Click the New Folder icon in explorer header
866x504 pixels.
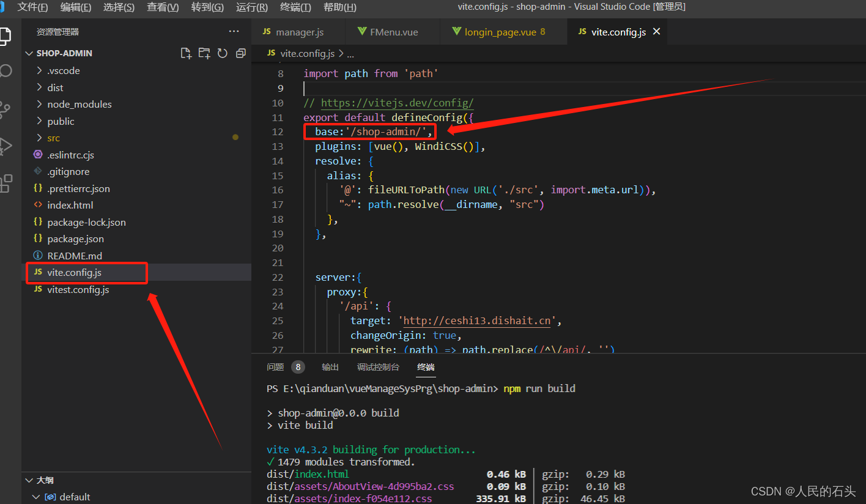tap(204, 53)
